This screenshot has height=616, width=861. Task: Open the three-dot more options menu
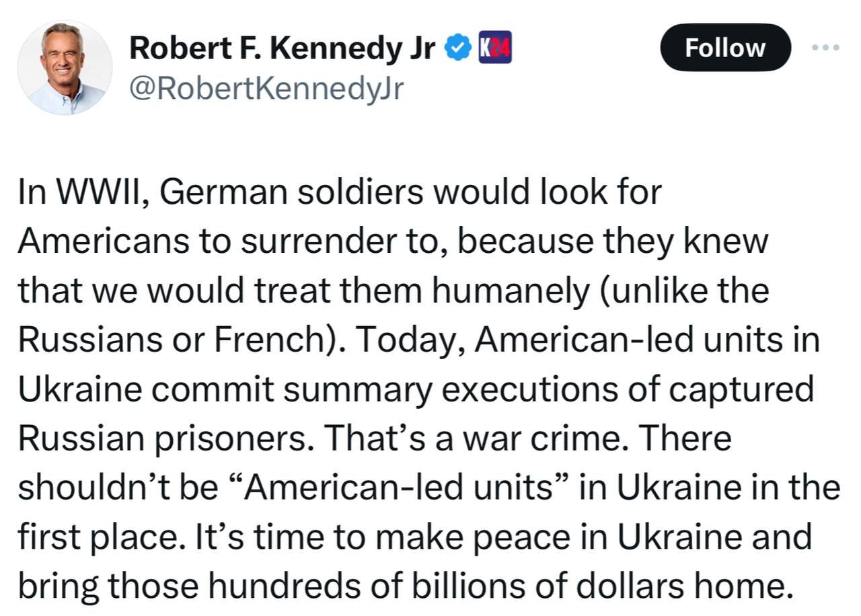click(826, 48)
